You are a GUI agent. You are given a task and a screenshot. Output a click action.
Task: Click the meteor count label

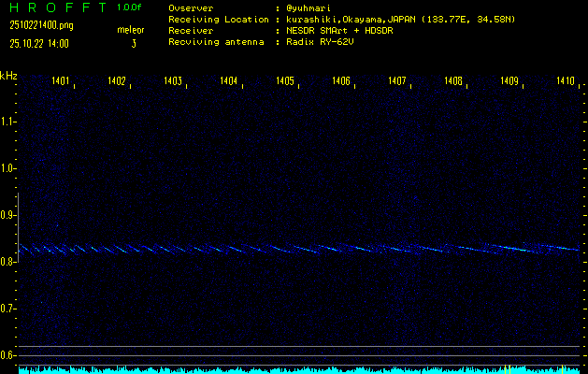point(130,30)
